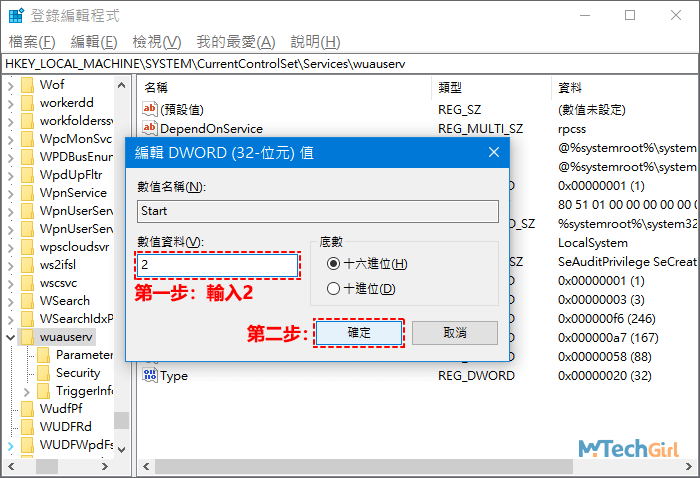Collapse the wuauserv tree node
The width and height of the screenshot is (700, 478).
[x=10, y=337]
